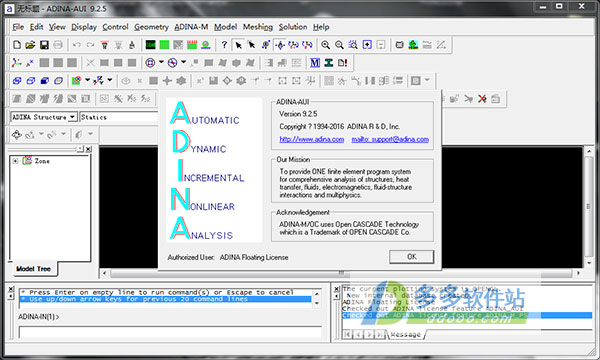Open the dropdown beside the boundary conditions icon
Viewport: 600px width, 360px height.
coord(110,80)
